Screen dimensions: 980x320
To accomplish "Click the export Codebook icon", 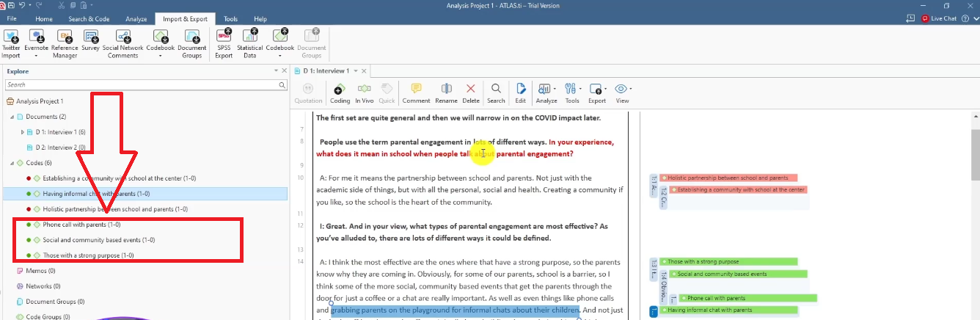I will click(280, 34).
